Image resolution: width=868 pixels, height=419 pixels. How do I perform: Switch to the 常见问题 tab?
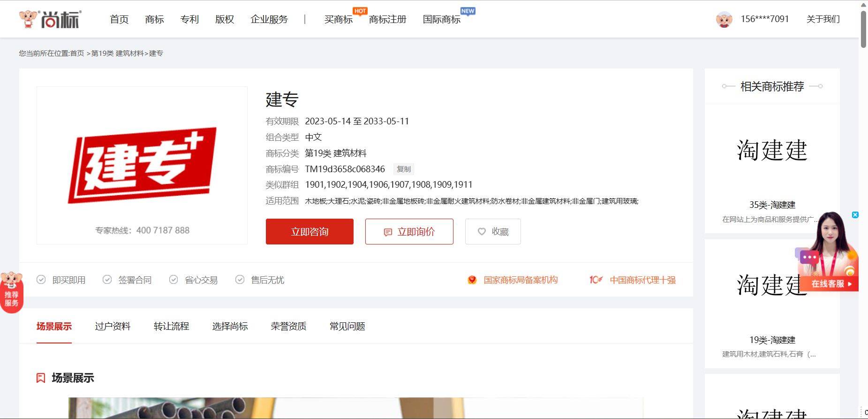pos(347,326)
